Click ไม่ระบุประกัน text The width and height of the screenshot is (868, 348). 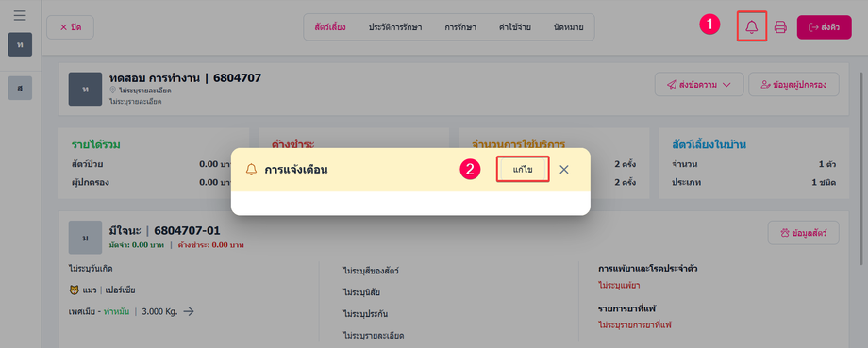(365, 314)
